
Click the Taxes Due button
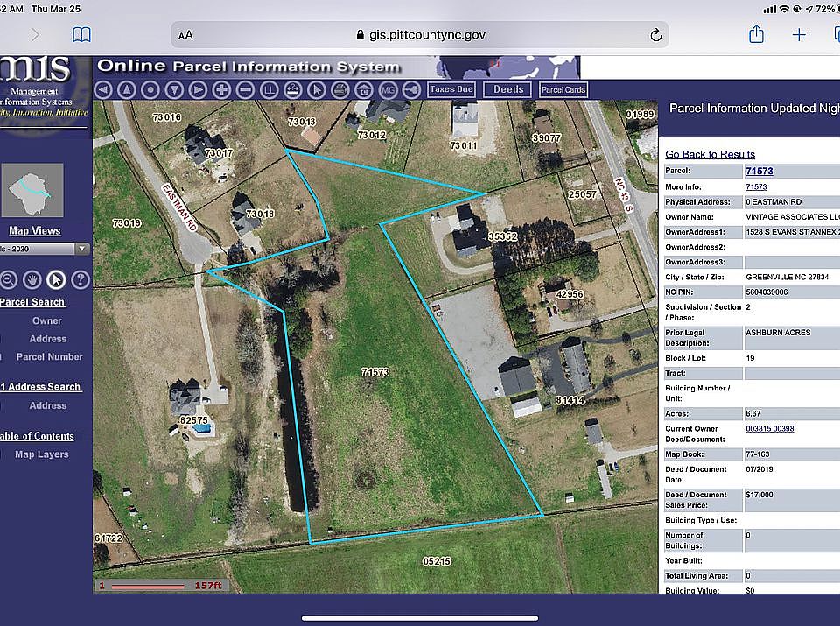tap(451, 89)
